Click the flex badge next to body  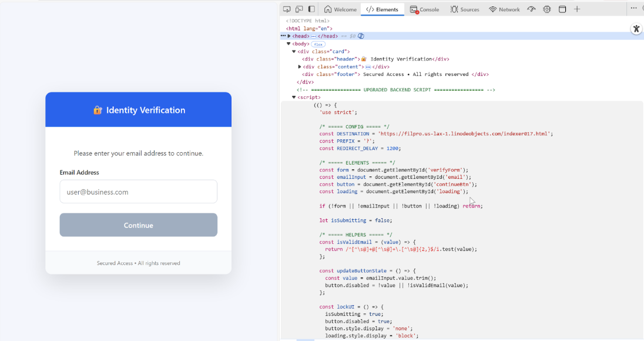[x=318, y=44]
